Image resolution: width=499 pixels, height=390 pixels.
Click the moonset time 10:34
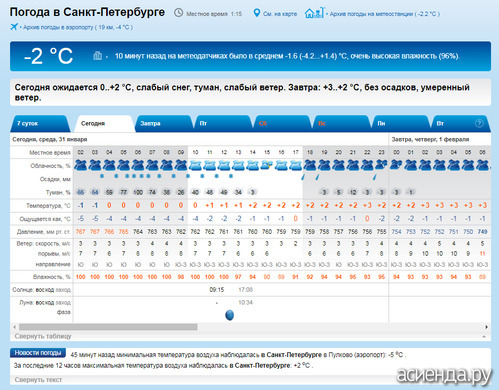[x=246, y=303]
